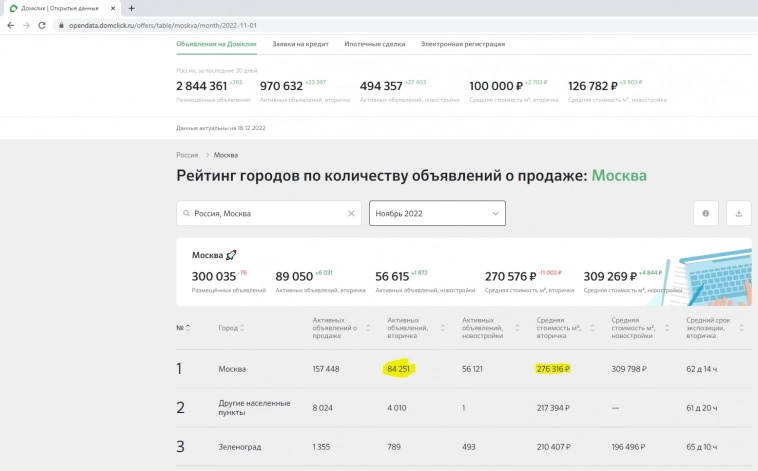Screen dimensions: 758x471
Task: Clear the Россия, Москва search field
Action: (x=351, y=213)
